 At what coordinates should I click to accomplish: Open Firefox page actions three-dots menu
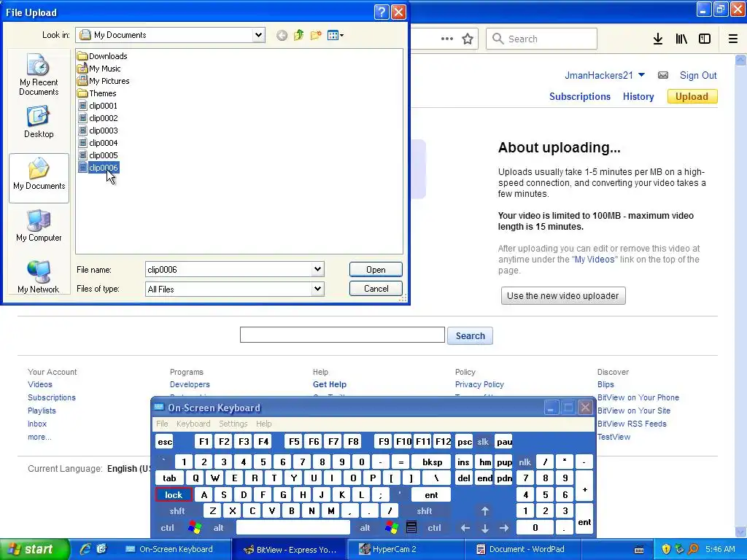point(447,39)
